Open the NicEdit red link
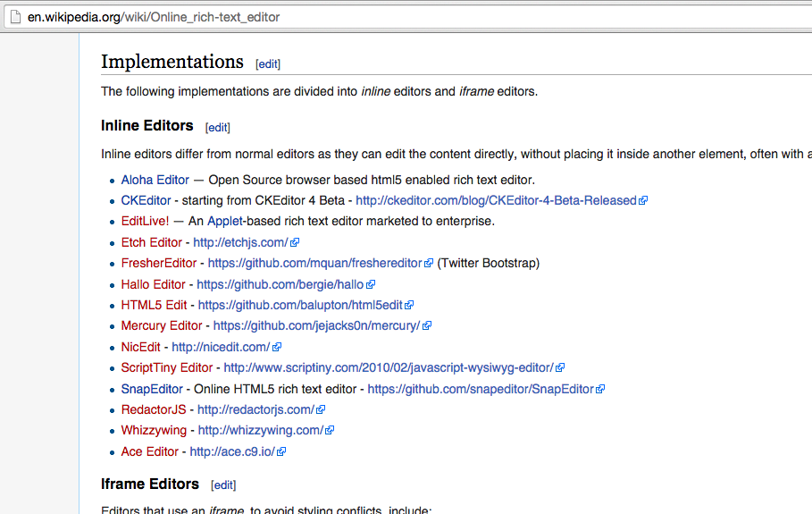Viewport: 812px width, 514px height. point(140,347)
